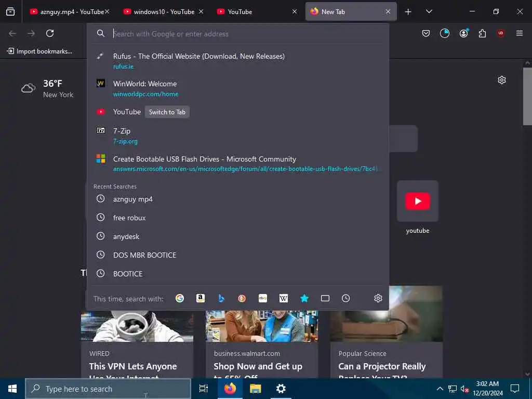Viewport: 532px width, 399px height.
Task: Click the page vertical scrollbar thumb
Action: pos(527,96)
